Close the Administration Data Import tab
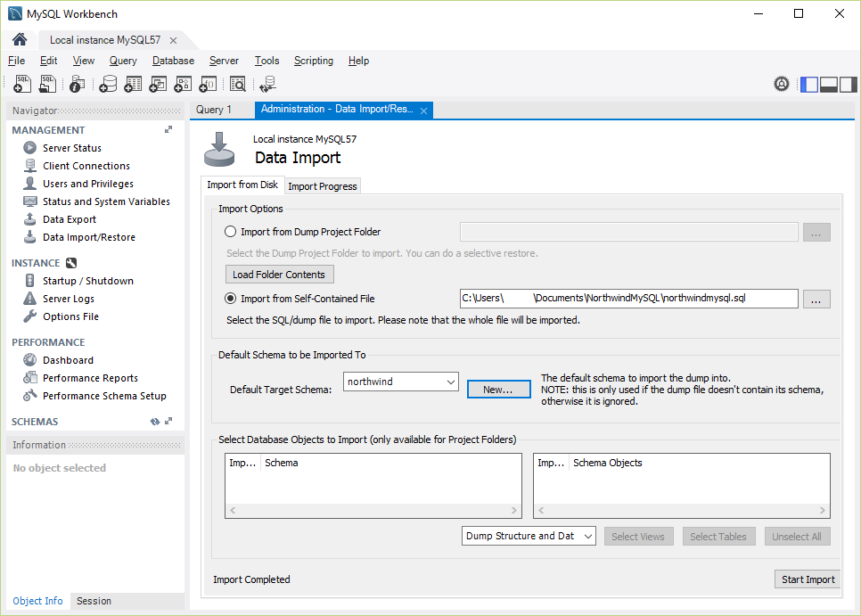Image resolution: width=861 pixels, height=616 pixels. click(x=423, y=111)
